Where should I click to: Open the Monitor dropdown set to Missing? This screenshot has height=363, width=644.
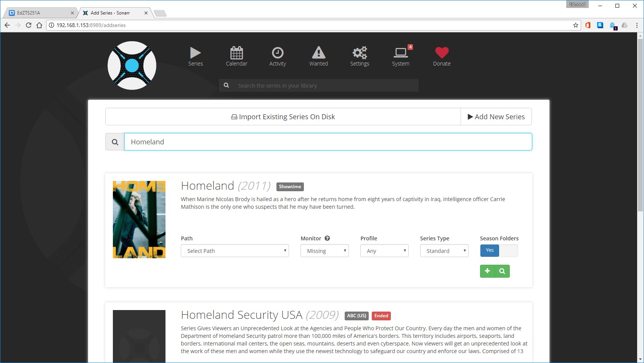click(324, 251)
